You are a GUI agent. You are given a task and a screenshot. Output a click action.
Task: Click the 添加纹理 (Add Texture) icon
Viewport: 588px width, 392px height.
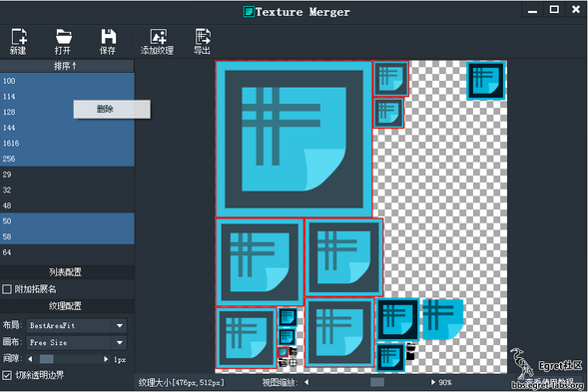click(157, 41)
